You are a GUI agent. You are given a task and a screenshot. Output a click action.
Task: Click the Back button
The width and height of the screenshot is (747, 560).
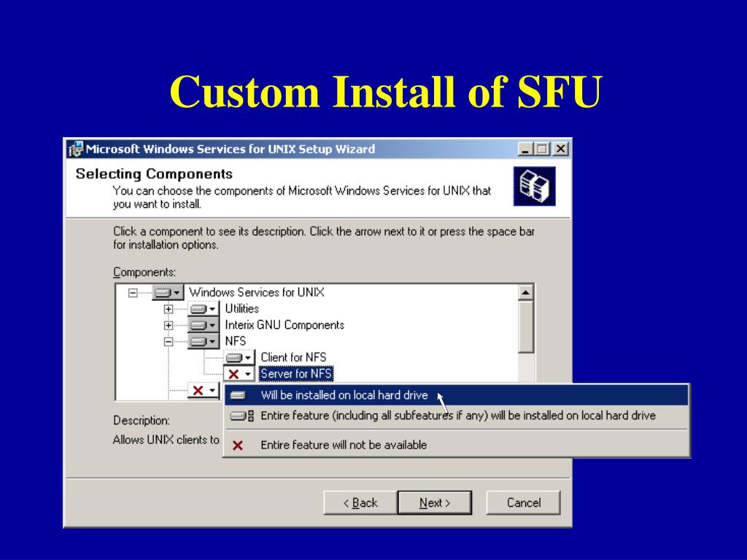(x=360, y=503)
